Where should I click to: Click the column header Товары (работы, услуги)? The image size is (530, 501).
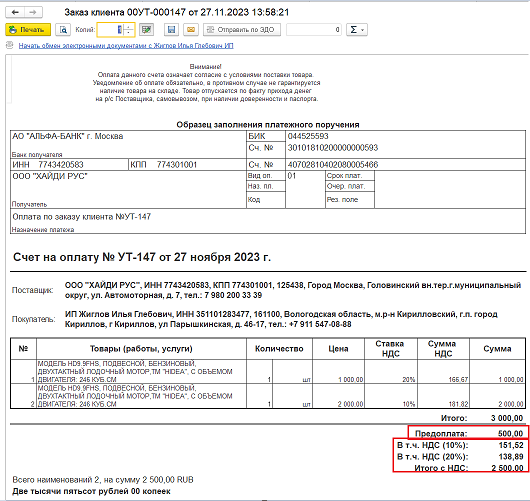[141, 349]
